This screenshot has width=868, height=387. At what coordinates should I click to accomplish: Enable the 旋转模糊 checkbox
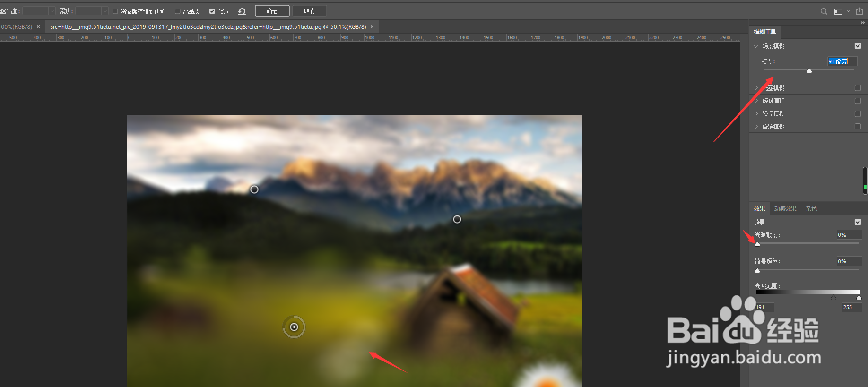coord(858,127)
